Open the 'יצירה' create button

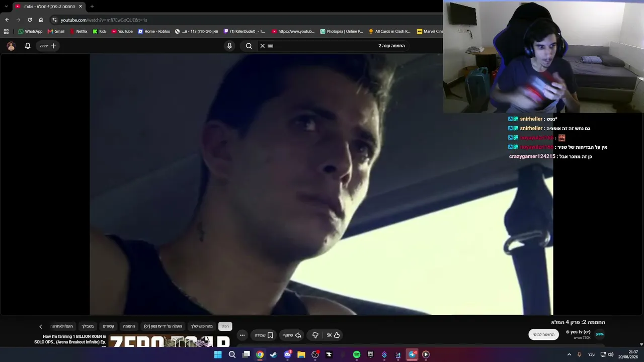point(48,46)
